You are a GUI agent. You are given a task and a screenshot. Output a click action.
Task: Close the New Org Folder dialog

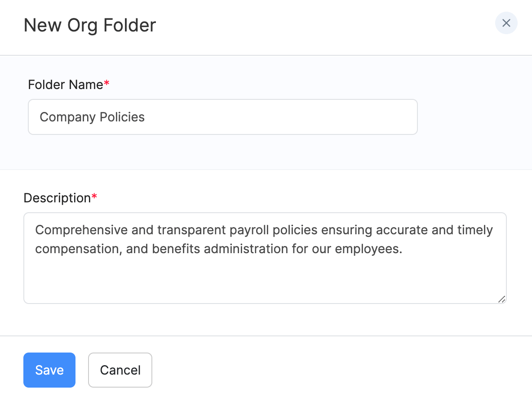click(506, 23)
